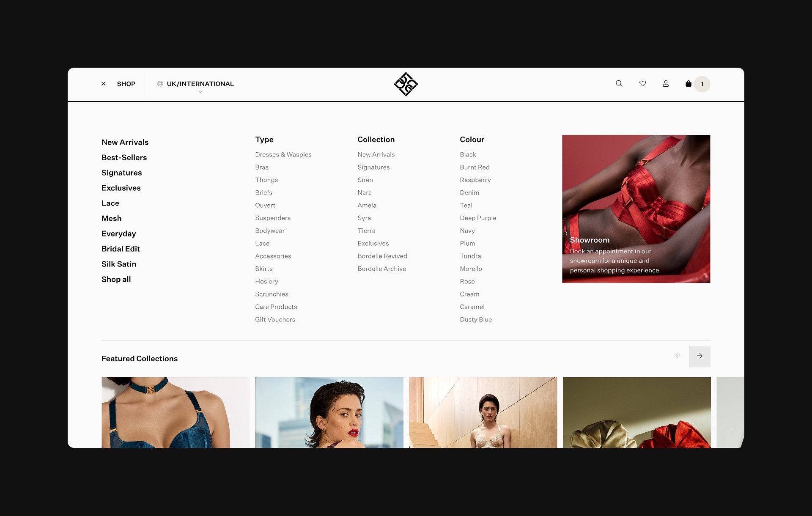This screenshot has height=516, width=812.
Task: Click the chevron under UK/International
Action: [200, 92]
